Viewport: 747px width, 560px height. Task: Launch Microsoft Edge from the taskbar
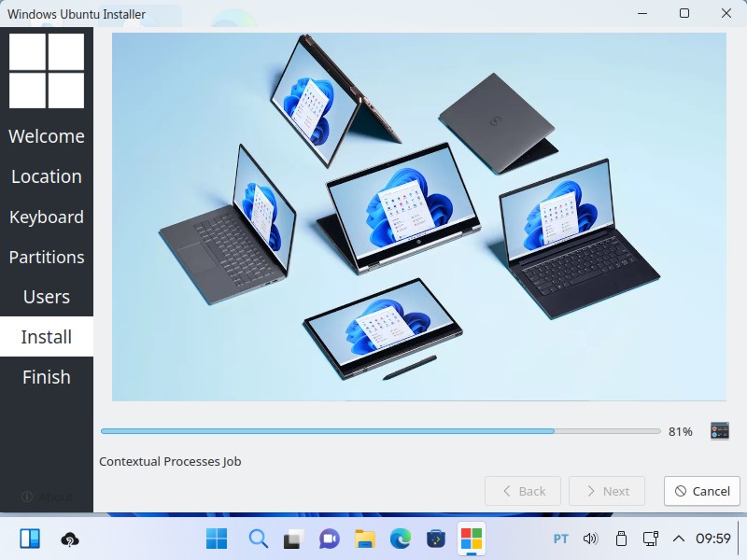(x=401, y=539)
